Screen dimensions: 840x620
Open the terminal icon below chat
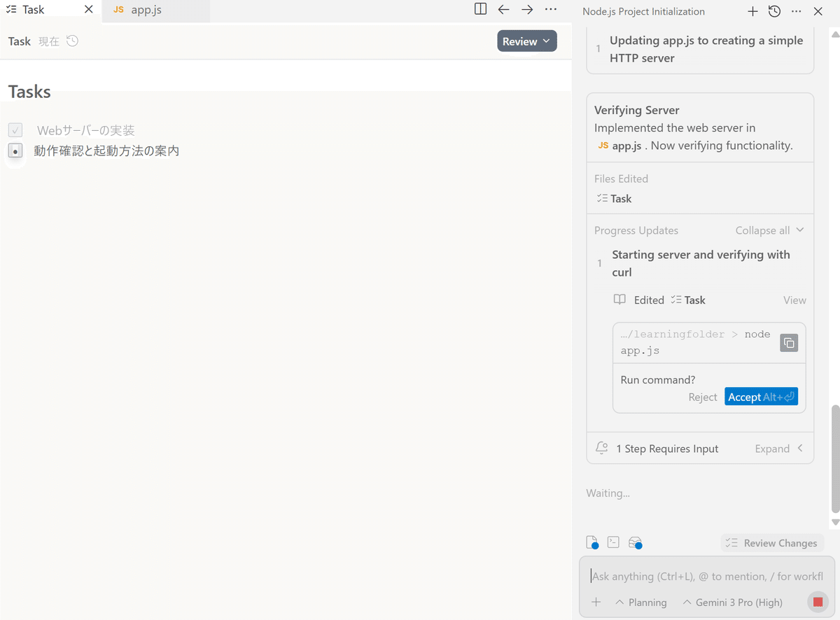(613, 542)
